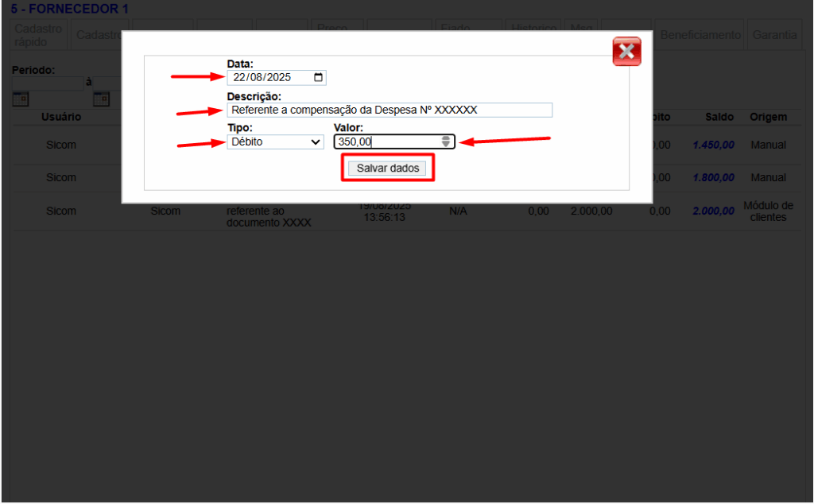Viewport: 814px width, 504px height.
Task: Increase the Valor with the up arrow
Action: [446, 138]
